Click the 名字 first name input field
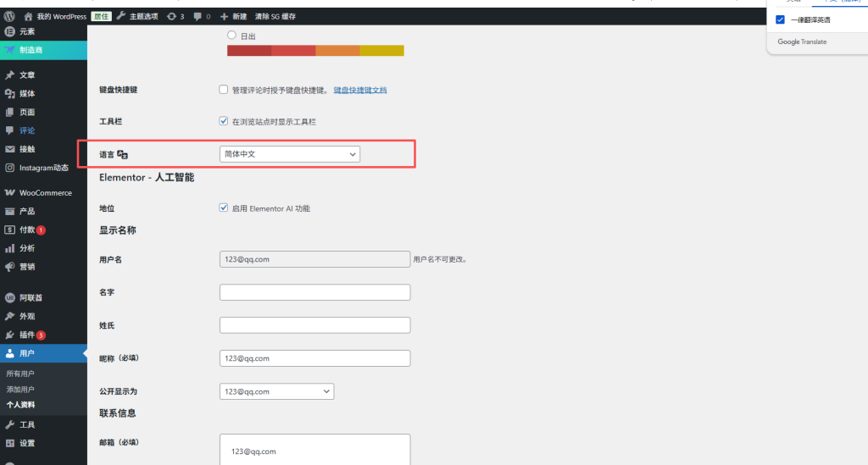Image resolution: width=868 pixels, height=465 pixels. [x=315, y=292]
